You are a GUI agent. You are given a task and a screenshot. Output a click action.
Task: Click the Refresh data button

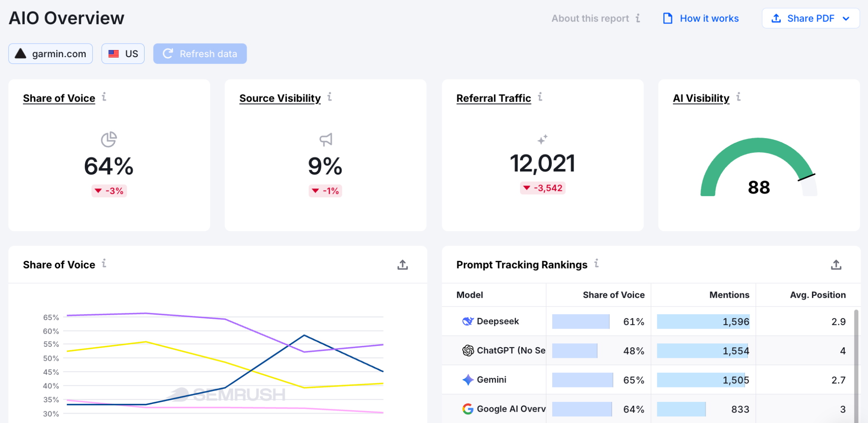pyautogui.click(x=200, y=54)
